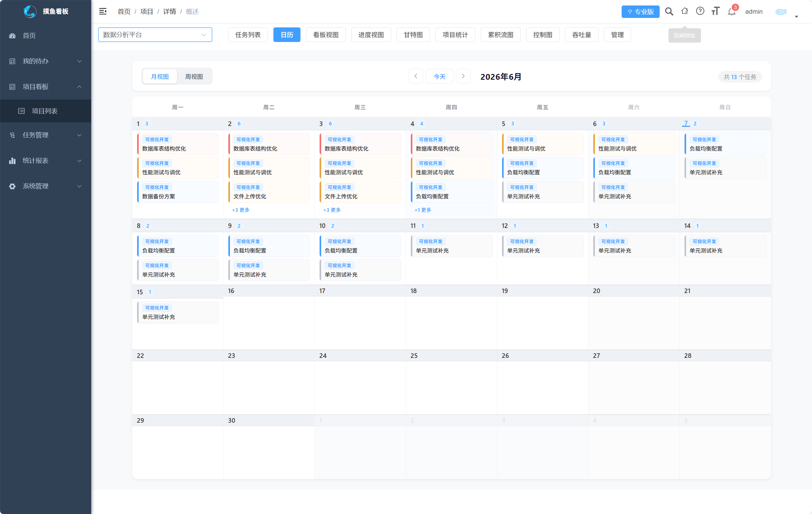Click the 统计报表 bar chart icon
This screenshot has height=514, width=812.
(x=12, y=161)
